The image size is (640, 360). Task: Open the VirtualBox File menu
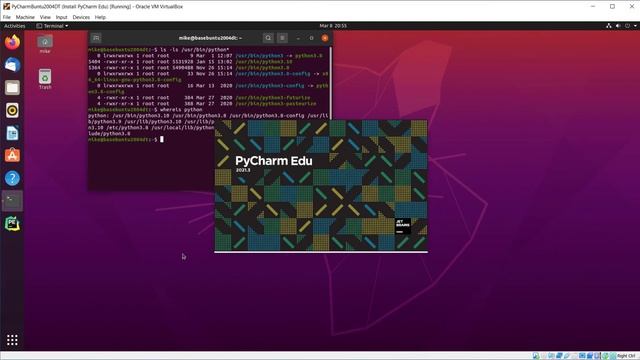pyautogui.click(x=7, y=17)
